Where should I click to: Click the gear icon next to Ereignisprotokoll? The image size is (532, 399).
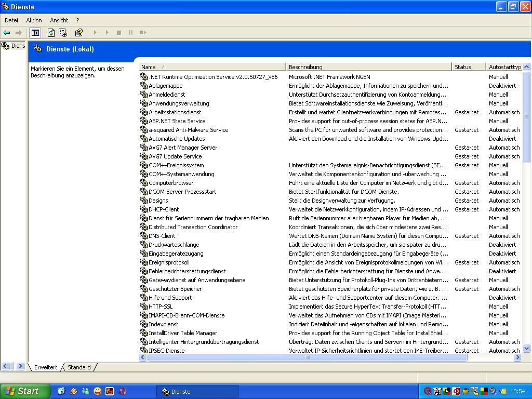click(x=144, y=262)
